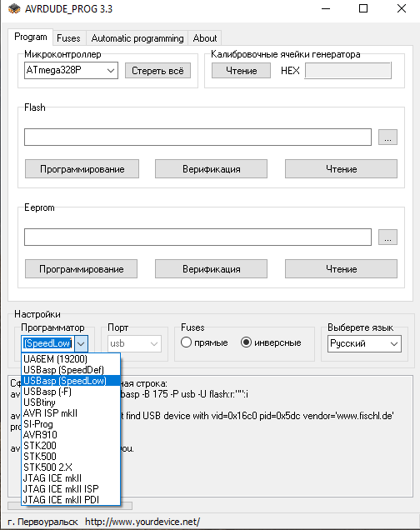Choose STK500 from programmer list
This screenshot has height=530, width=420.
(71, 457)
